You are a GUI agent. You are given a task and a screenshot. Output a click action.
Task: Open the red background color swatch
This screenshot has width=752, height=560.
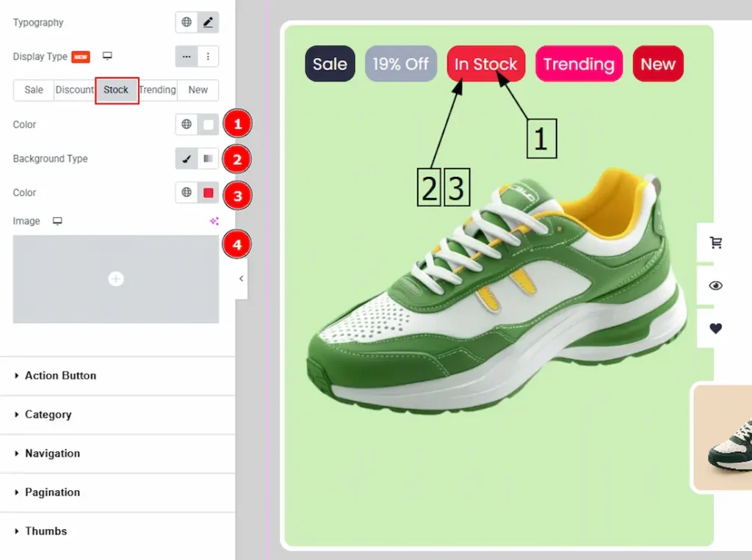tap(208, 192)
